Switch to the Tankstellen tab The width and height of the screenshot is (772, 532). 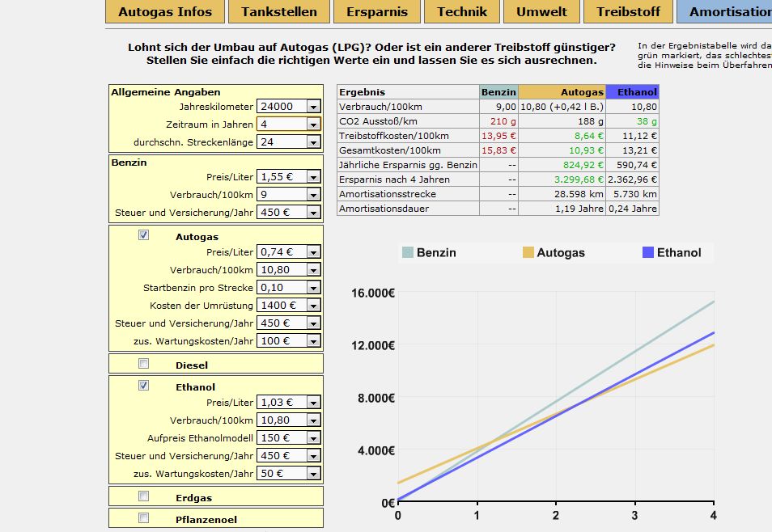(x=279, y=12)
